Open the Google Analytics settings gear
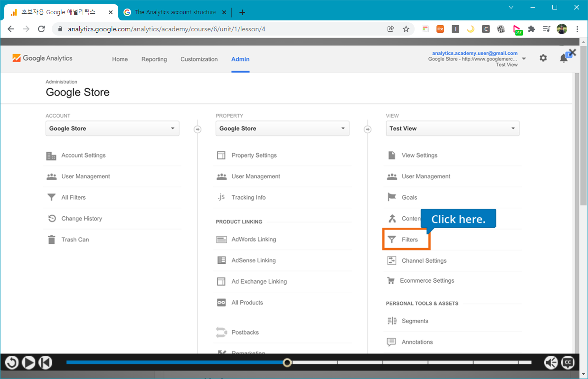The height and width of the screenshot is (379, 588). (543, 58)
